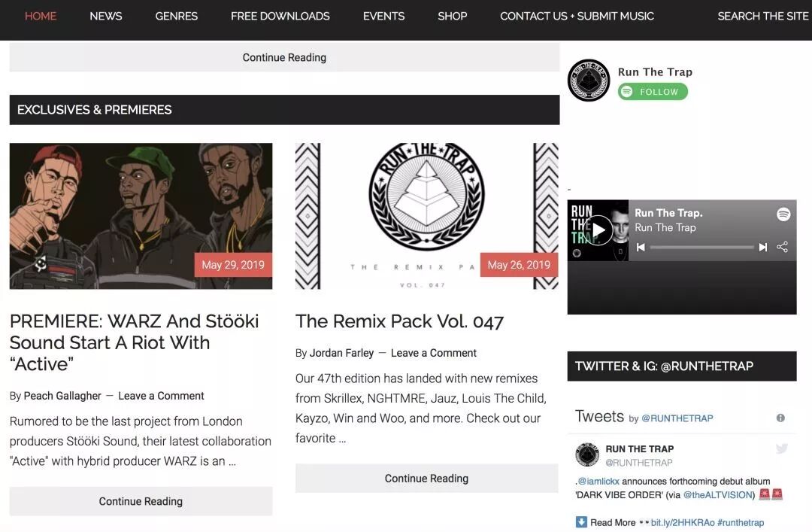Open the Spotify logo in player widget

coord(783,214)
